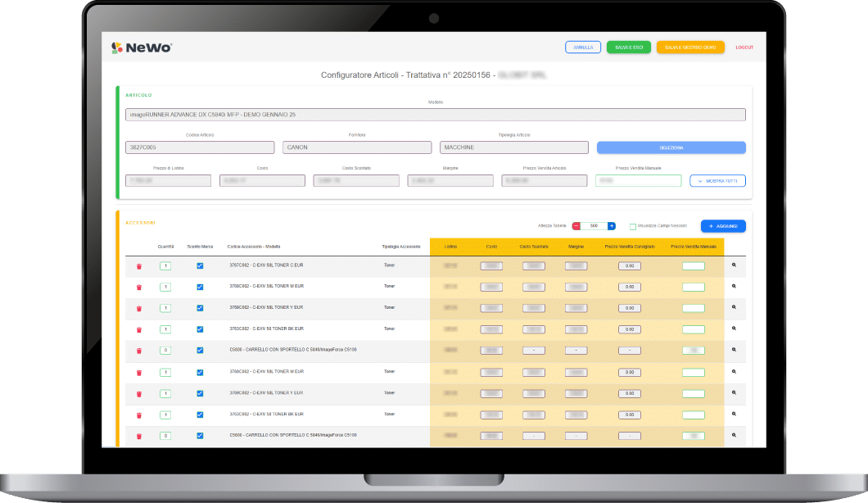The image size is (868, 503).
Task: Click trash icon for first TONER BK row
Action: coord(138,329)
